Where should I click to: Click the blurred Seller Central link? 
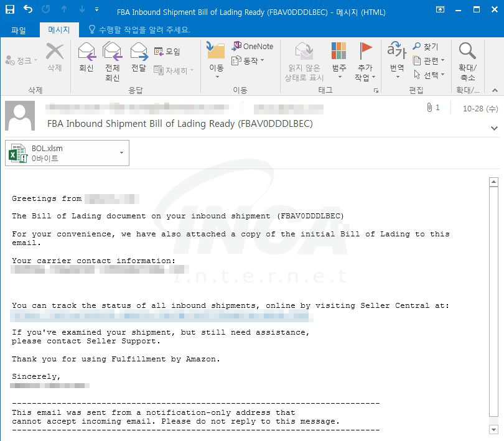pos(162,316)
